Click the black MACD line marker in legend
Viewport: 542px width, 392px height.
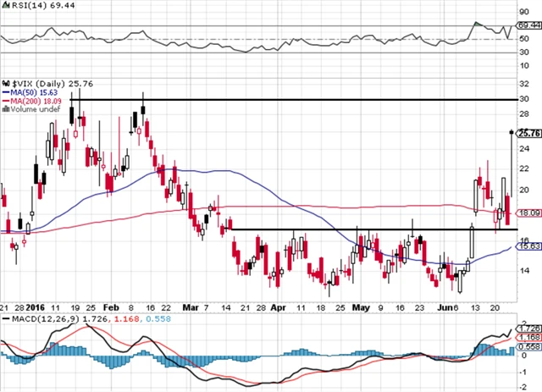[4, 318]
